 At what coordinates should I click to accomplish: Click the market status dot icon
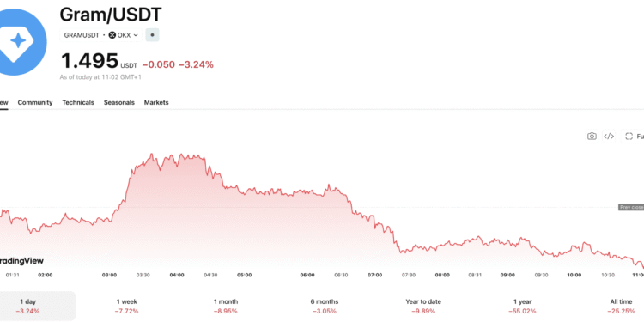[x=152, y=35]
